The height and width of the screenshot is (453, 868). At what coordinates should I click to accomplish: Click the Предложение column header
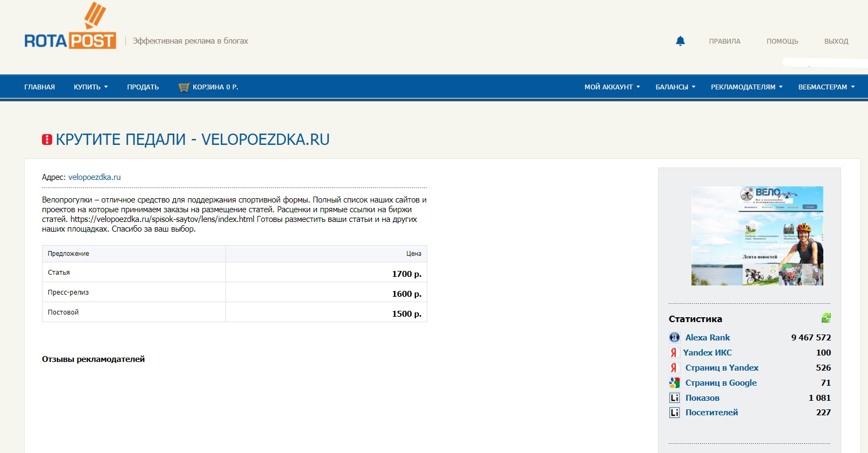point(68,254)
